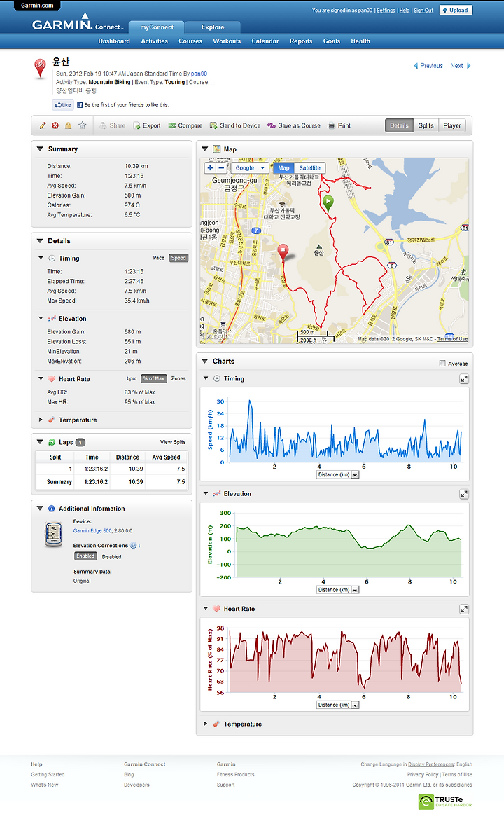Click the Next arrow icon

(x=469, y=66)
